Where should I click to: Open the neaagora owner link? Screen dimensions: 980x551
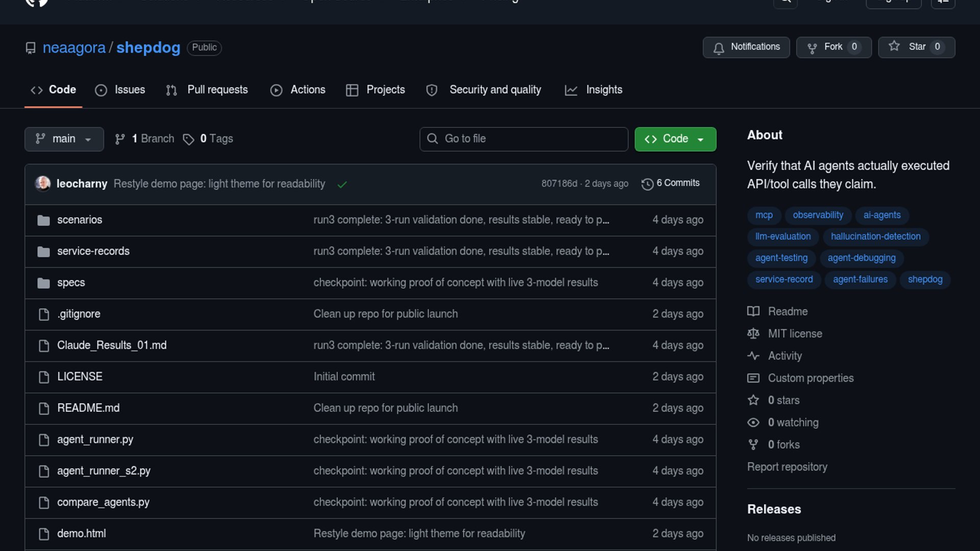(74, 47)
